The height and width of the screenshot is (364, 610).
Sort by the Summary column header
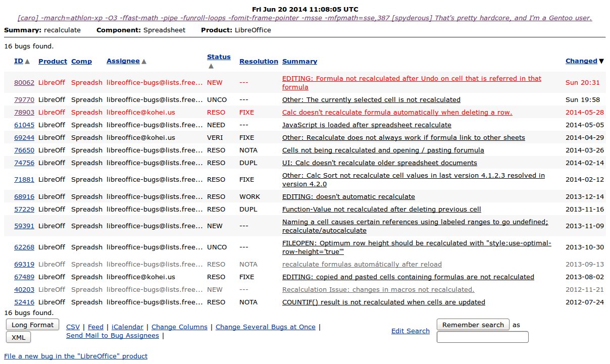[299, 61]
